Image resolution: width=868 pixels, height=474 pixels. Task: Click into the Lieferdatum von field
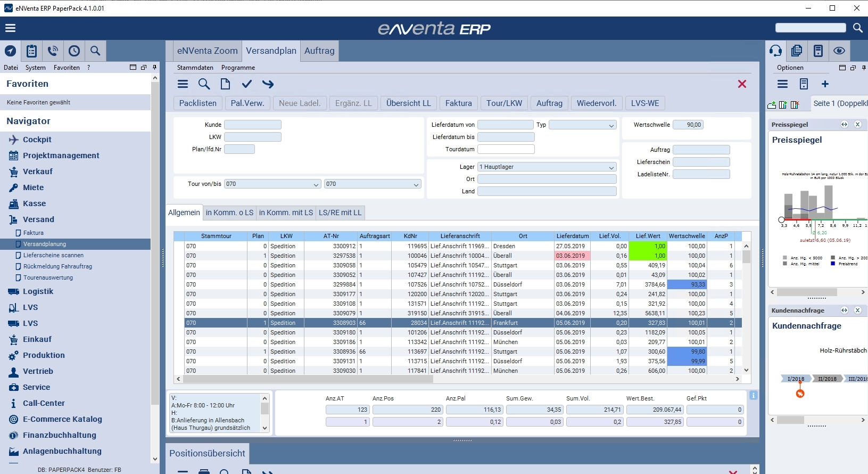[506, 125]
